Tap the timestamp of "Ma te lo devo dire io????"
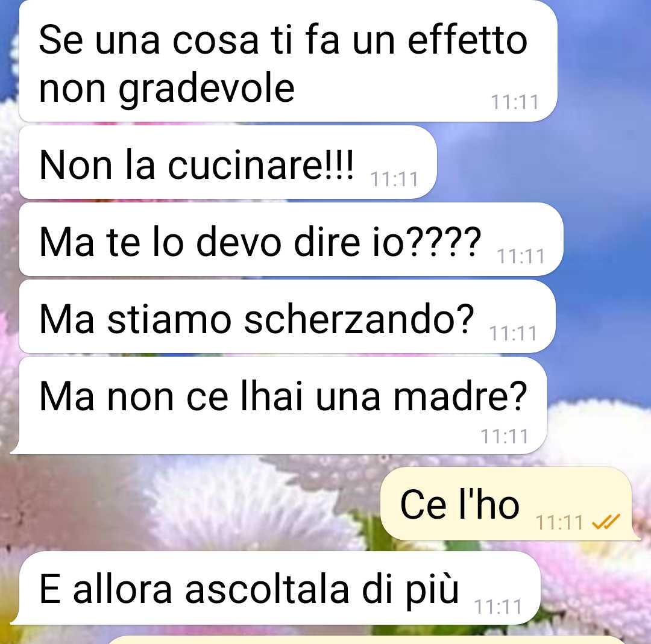Viewport: 651px width, 644px height. (x=521, y=257)
